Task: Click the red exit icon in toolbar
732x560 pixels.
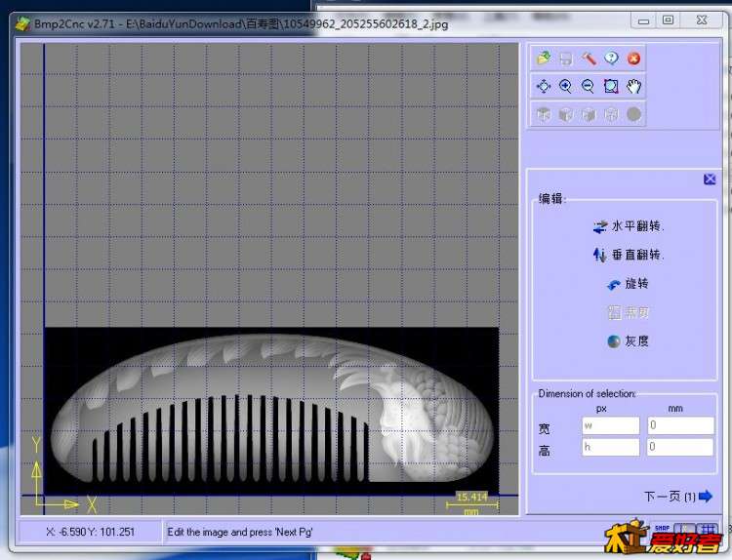Action: click(x=633, y=59)
